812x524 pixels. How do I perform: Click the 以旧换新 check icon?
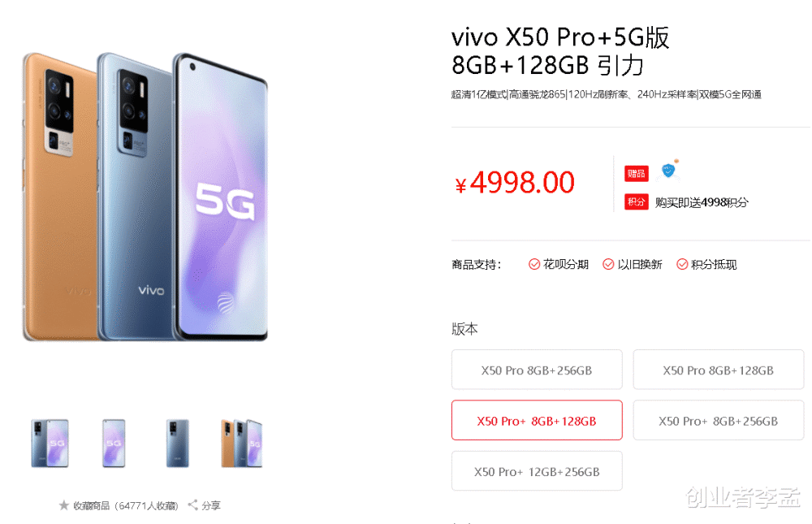point(608,264)
